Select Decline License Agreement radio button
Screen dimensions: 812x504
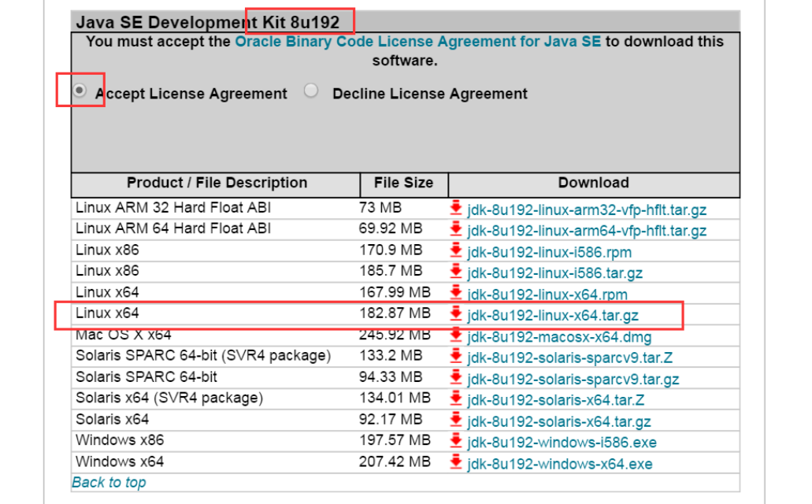click(x=311, y=91)
